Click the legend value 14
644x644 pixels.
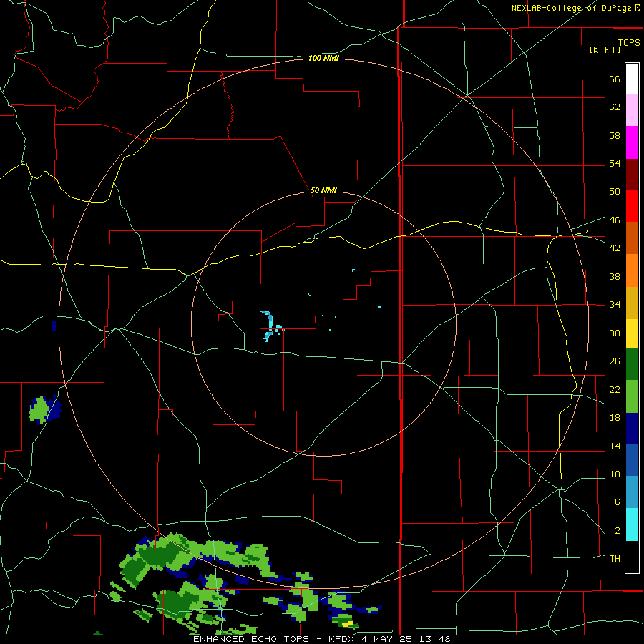(615, 446)
